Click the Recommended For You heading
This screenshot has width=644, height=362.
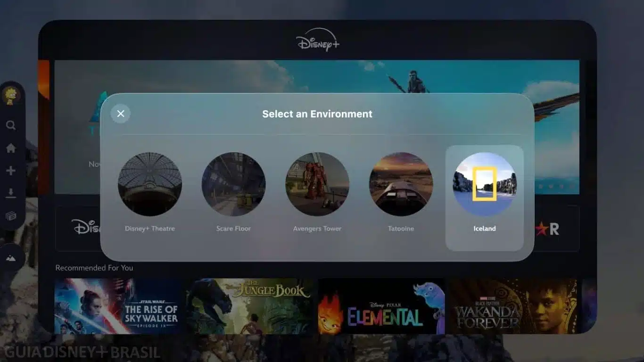tap(94, 268)
